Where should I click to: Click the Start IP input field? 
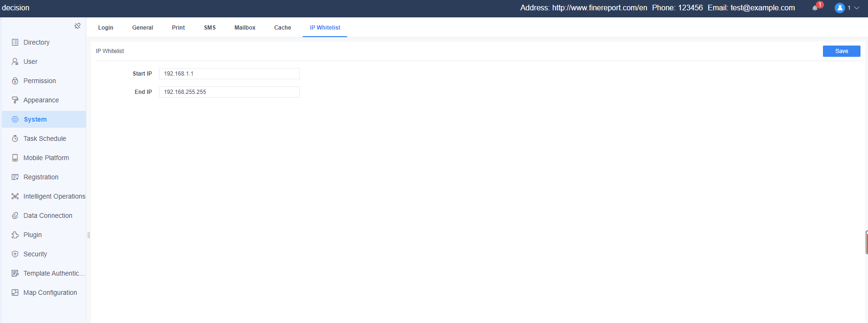tap(229, 74)
